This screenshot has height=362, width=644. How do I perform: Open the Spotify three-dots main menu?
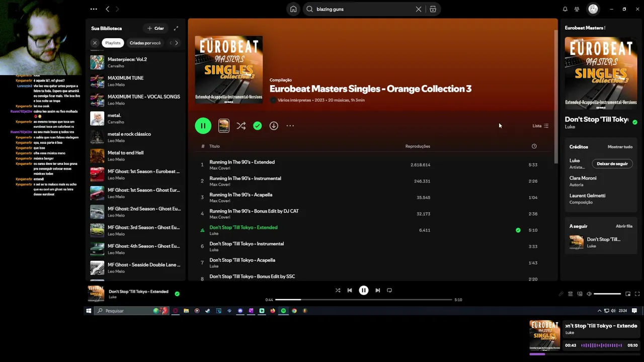94,9
